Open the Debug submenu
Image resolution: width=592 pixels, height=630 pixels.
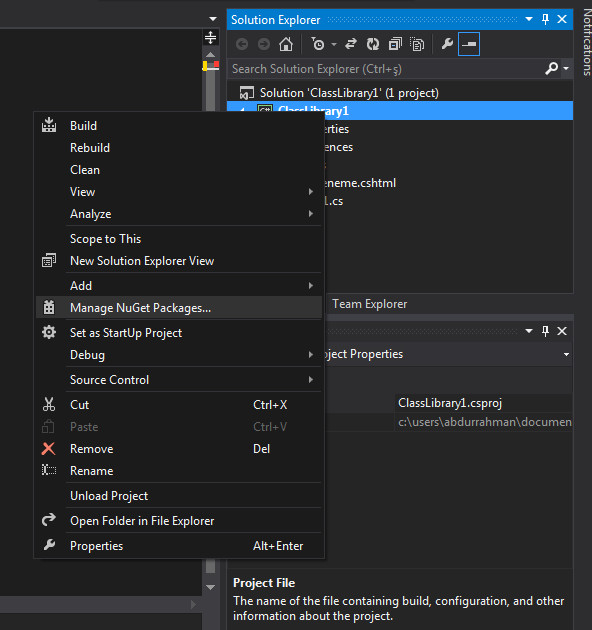coord(179,355)
